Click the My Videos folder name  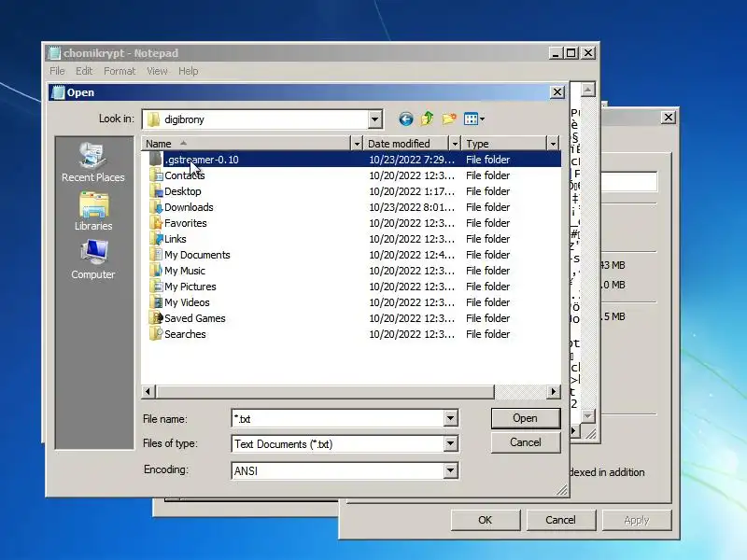click(x=187, y=302)
